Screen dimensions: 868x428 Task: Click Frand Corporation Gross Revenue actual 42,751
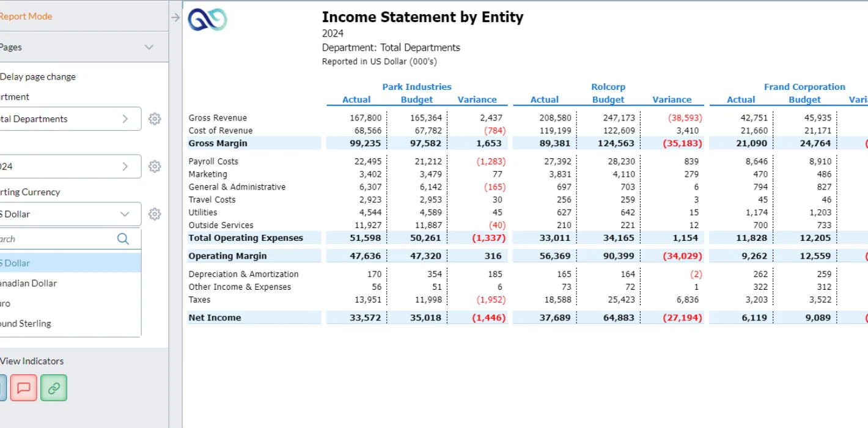[x=754, y=117]
